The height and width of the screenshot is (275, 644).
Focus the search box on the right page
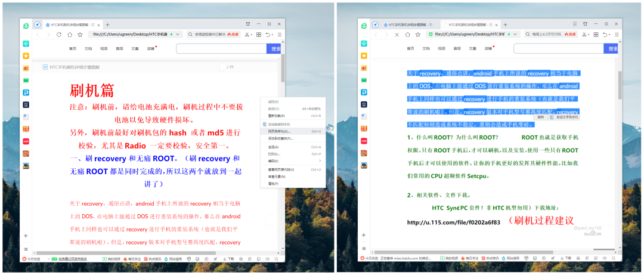[x=559, y=48]
